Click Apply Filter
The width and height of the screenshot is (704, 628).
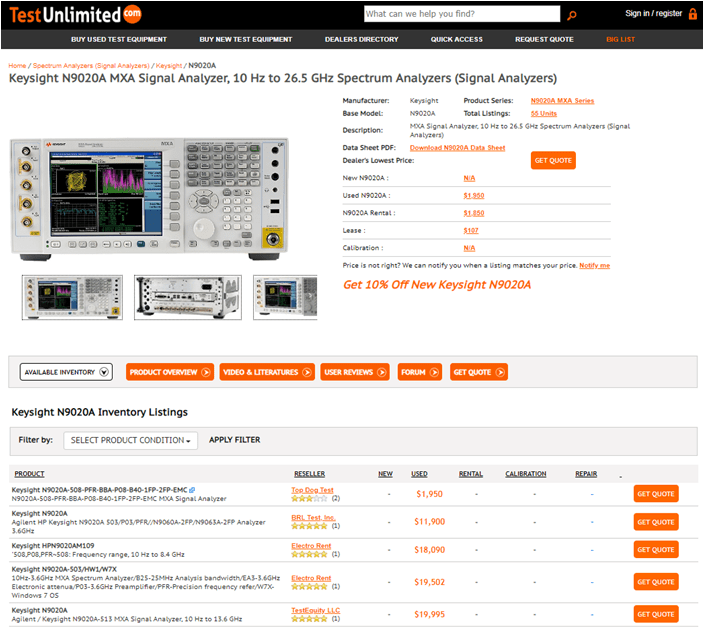tap(234, 440)
